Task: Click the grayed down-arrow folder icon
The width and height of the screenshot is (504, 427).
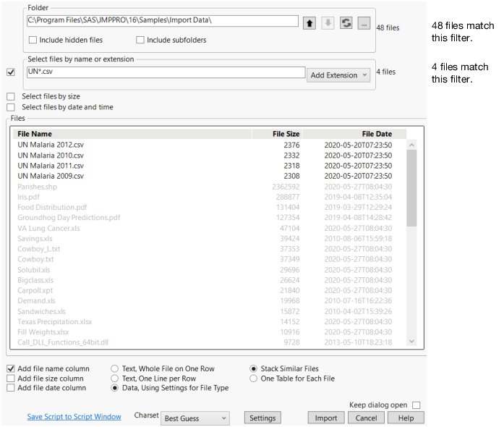Action: pos(328,23)
